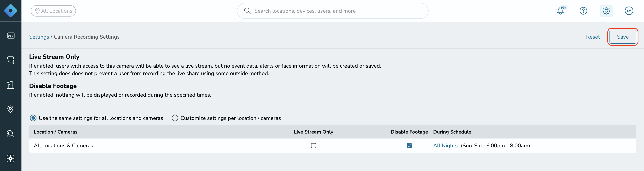
Task: Click the magnifier icon in search bar
Action: [x=247, y=11]
